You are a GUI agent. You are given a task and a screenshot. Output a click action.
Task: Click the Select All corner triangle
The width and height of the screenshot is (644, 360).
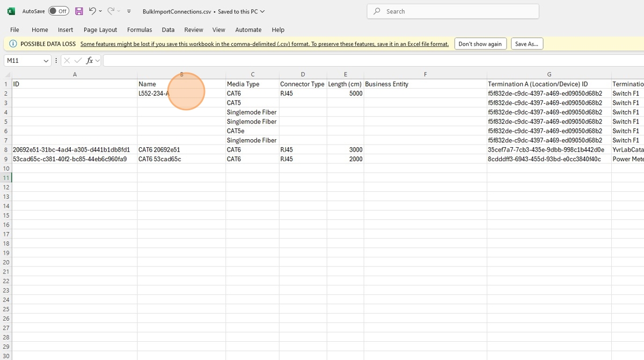7,75
